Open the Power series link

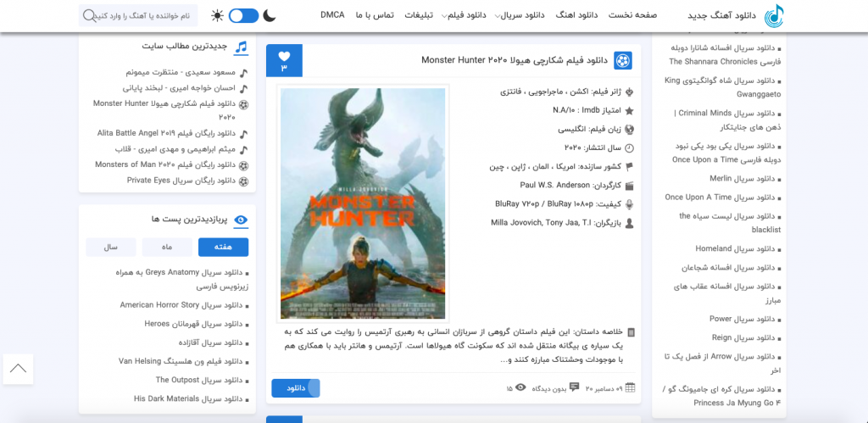(743, 320)
